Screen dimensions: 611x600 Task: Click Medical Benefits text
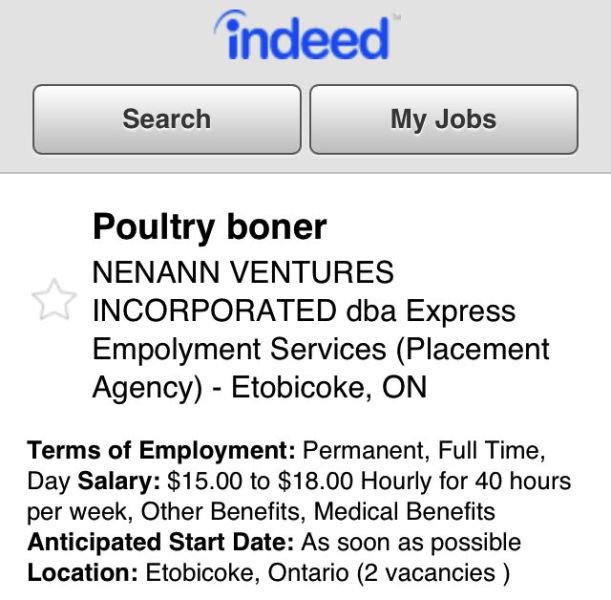pyautogui.click(x=404, y=511)
